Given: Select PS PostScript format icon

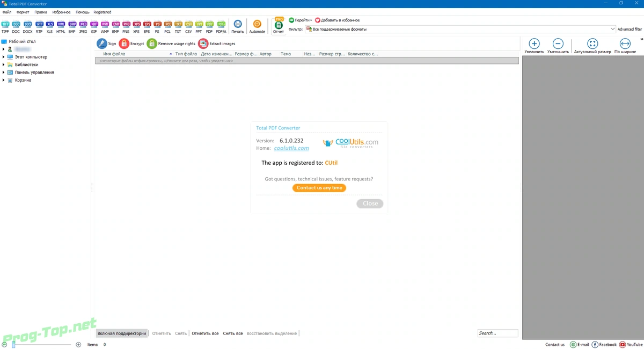Looking at the screenshot, I should 157,27.
